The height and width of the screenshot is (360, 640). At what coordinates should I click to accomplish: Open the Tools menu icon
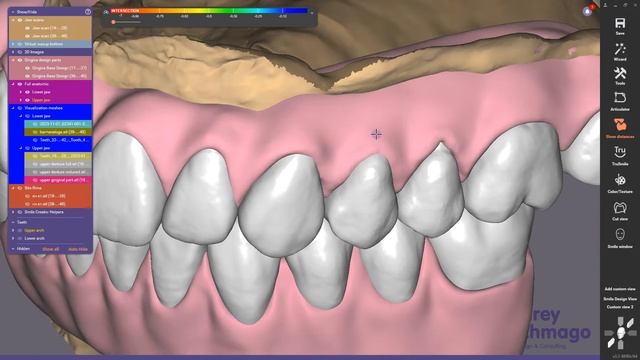(620, 73)
